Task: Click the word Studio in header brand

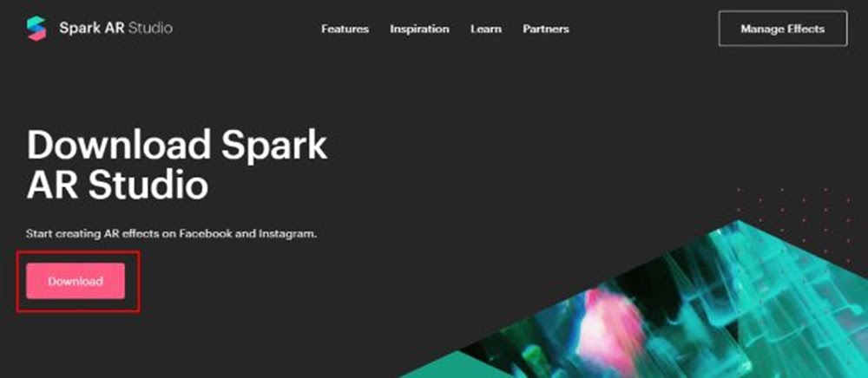Action: click(150, 29)
